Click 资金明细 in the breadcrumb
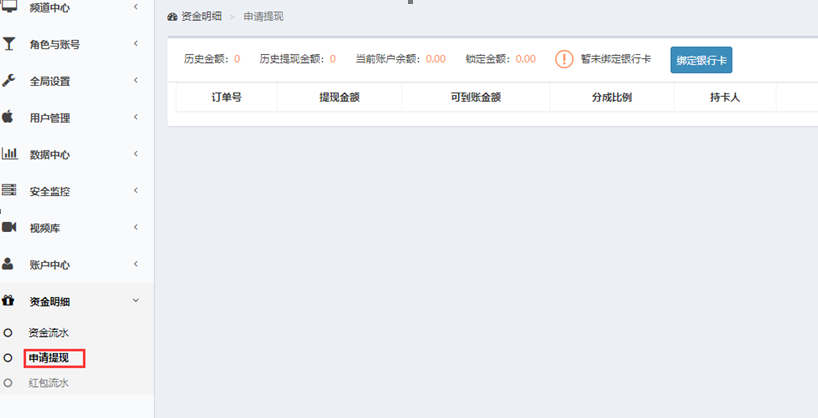818x418 pixels. (201, 17)
